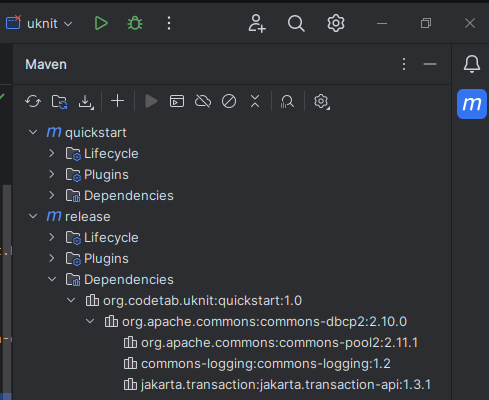Click library icon of commons-pool2
Image resolution: width=489 pixels, height=400 pixels.
(x=130, y=342)
